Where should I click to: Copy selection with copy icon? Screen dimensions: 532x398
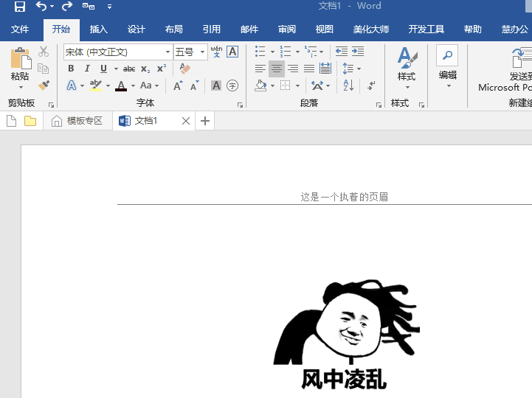coord(43,69)
